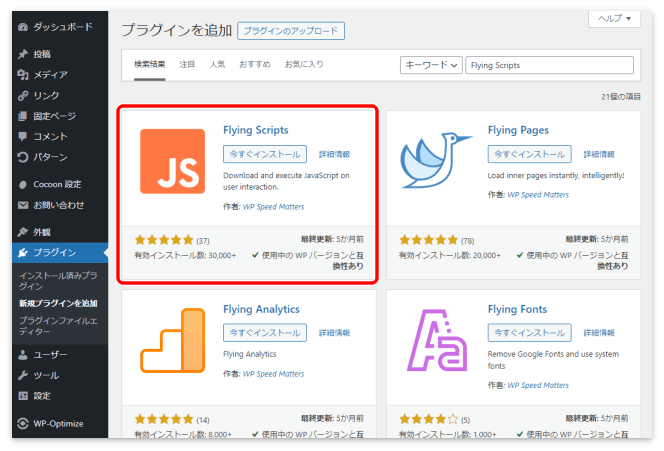The width and height of the screenshot is (664, 451).
Task: Click the orange bar-chart Flying Analytics logo
Action: tap(173, 340)
